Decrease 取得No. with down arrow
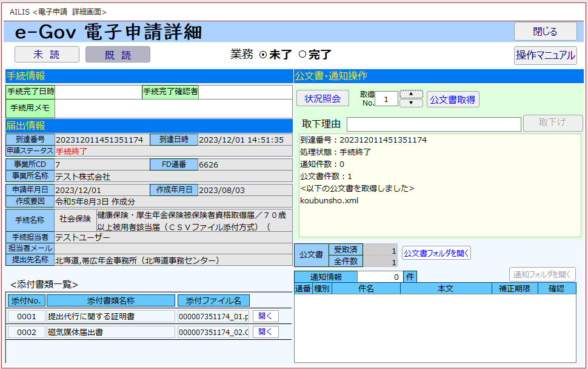The height and width of the screenshot is (369, 588). click(411, 103)
